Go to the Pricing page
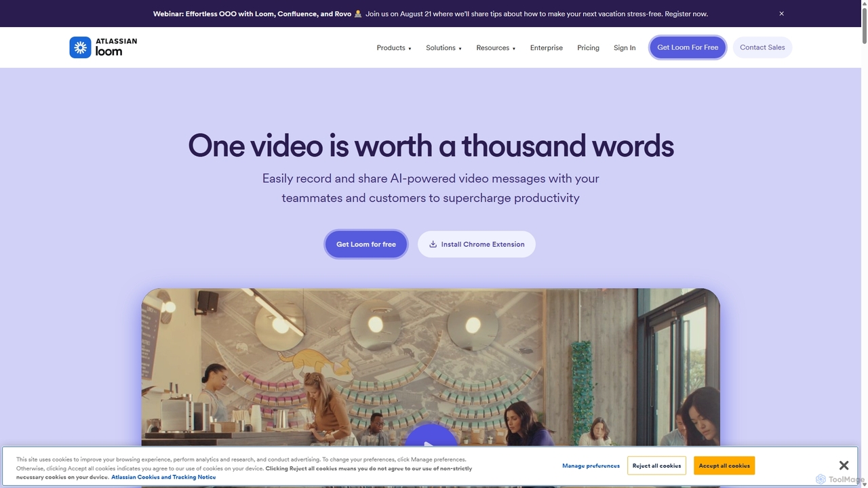This screenshot has height=488, width=868. coord(588,47)
